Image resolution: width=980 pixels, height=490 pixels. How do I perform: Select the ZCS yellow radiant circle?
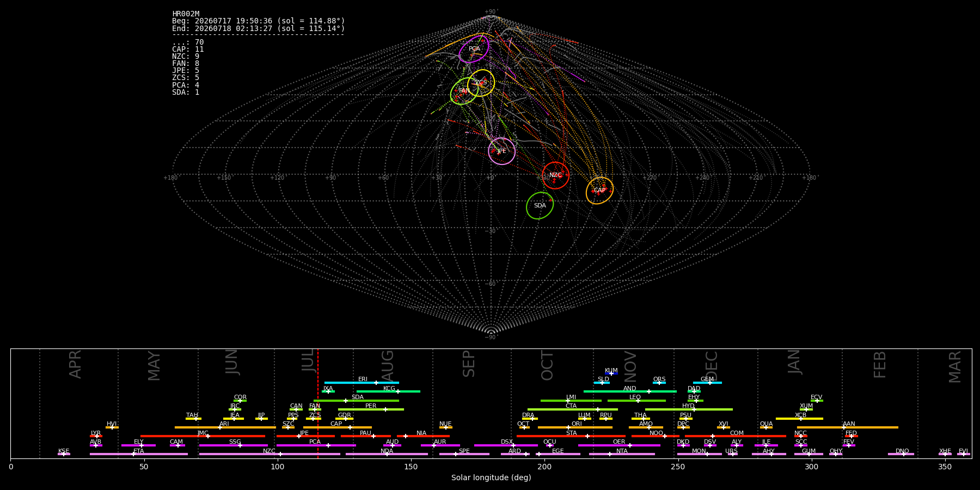[481, 83]
